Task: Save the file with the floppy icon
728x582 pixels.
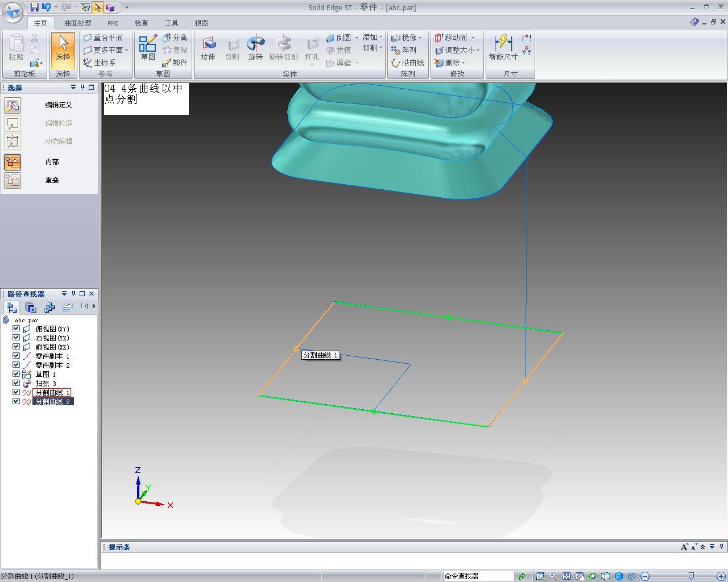Action: pyautogui.click(x=34, y=7)
